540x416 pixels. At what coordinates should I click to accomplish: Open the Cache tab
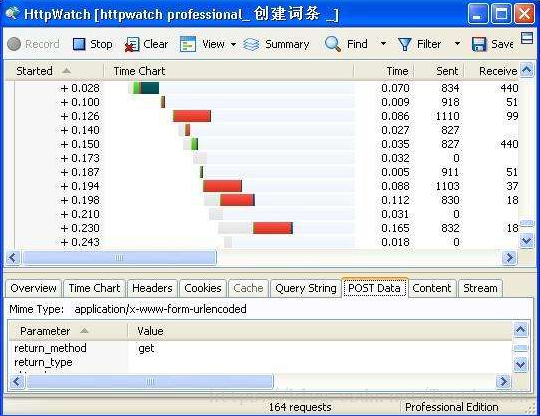click(248, 288)
